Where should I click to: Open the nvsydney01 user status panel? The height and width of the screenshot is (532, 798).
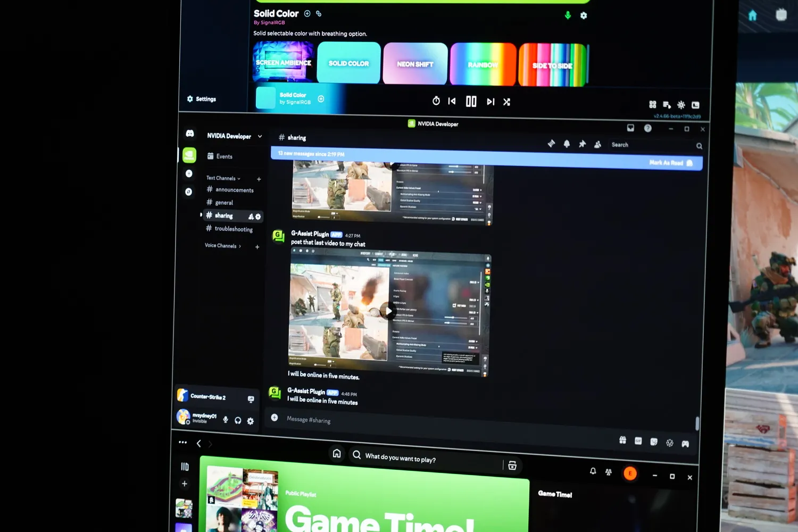click(197, 418)
